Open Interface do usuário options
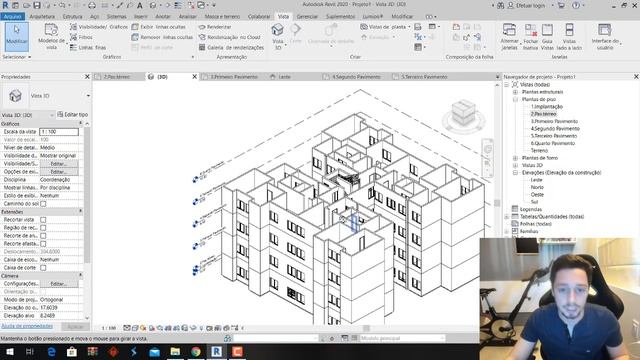 click(x=605, y=37)
